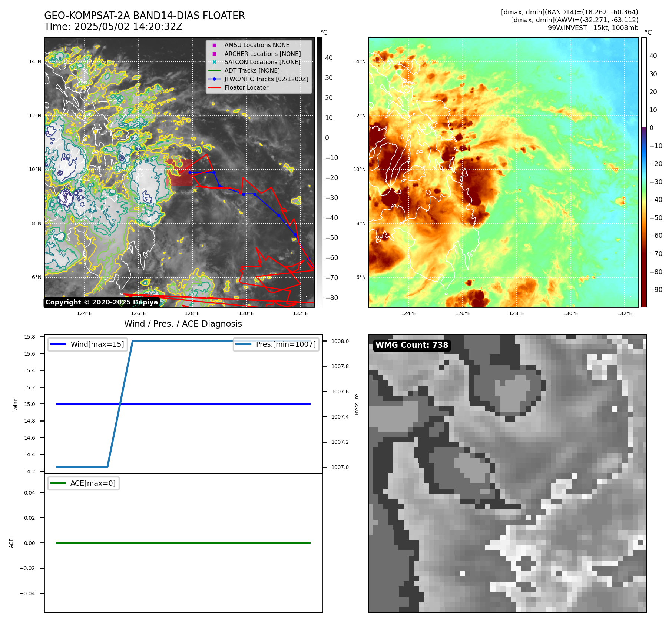Viewport: 672px width, 626px height.
Task: Click the BAND14 dmax/dmin readout line
Action: tap(570, 12)
